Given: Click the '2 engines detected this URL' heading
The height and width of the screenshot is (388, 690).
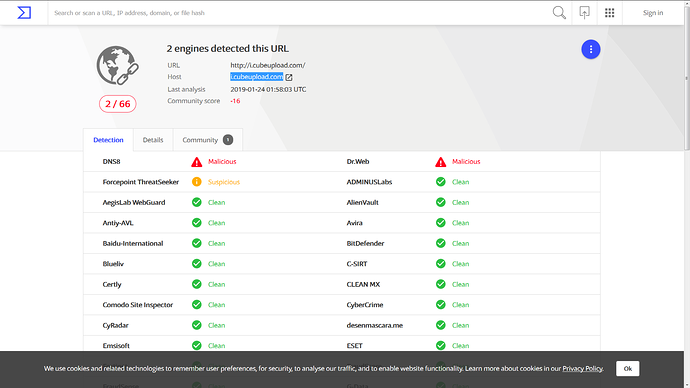Looking at the screenshot, I should (228, 48).
